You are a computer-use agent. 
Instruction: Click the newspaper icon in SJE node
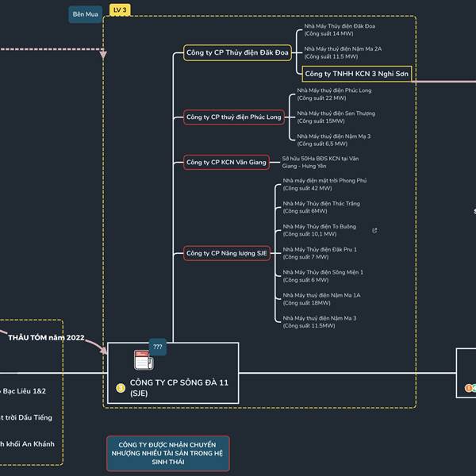tap(144, 360)
